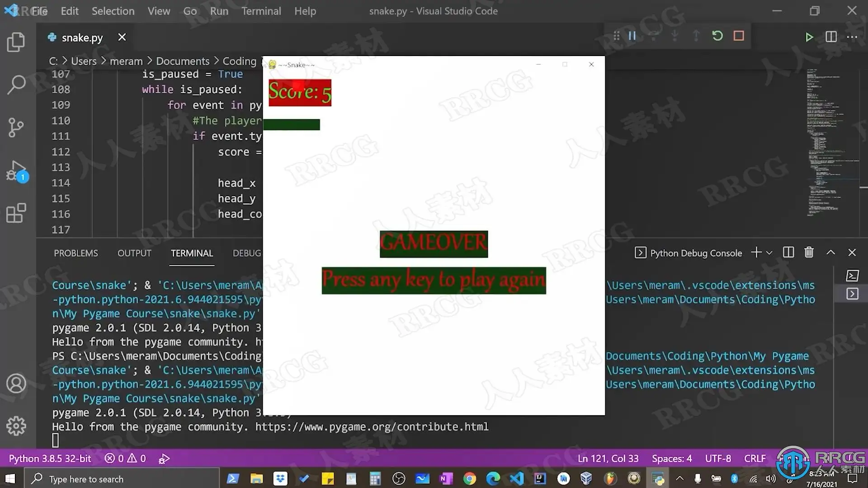The width and height of the screenshot is (868, 488).
Task: Click Python 3.8.5 32-bit interpreter selector
Action: coord(50,459)
